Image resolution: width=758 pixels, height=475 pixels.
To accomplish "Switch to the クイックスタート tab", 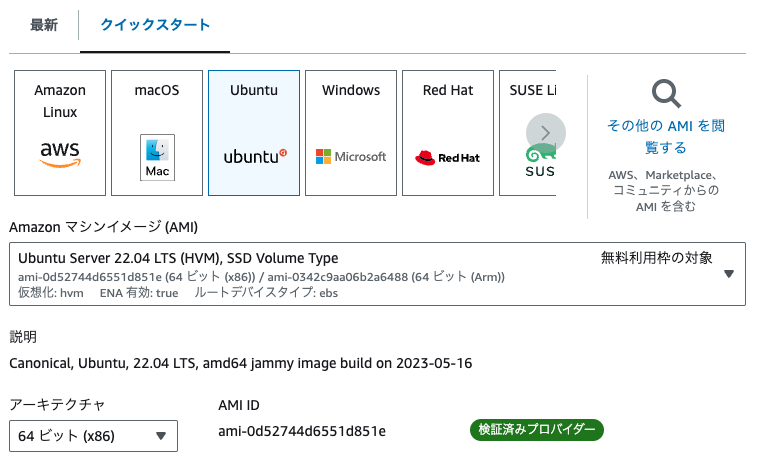I will [155, 24].
